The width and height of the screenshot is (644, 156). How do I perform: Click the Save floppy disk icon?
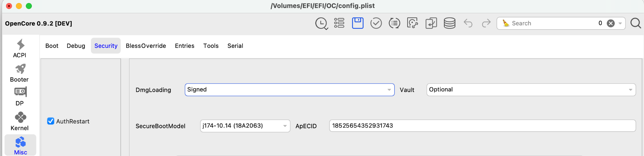coord(358,23)
